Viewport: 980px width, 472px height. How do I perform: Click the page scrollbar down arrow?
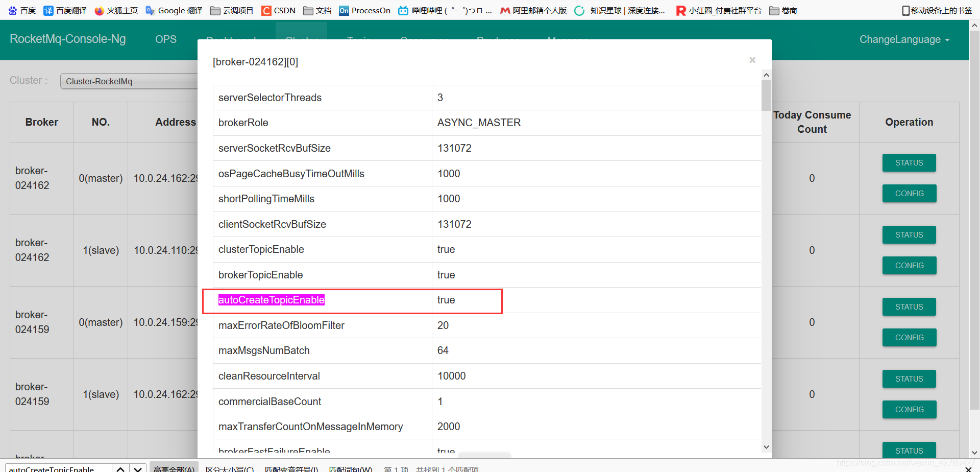tap(974, 453)
